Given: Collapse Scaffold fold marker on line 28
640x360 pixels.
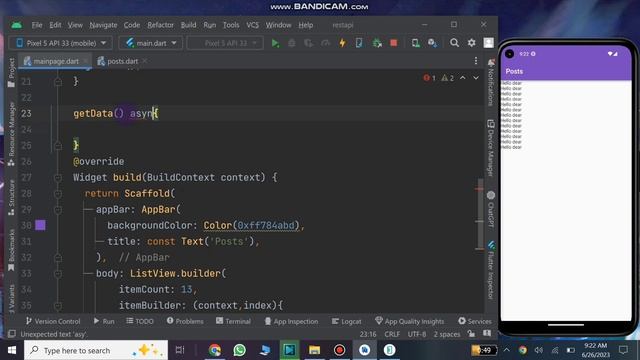Looking at the screenshot, I should click(58, 193).
